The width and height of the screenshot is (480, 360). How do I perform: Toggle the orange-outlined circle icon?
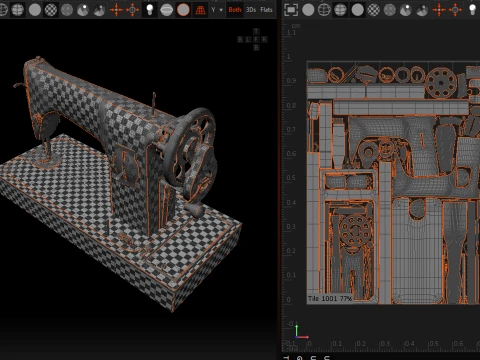pyautogui.click(x=183, y=10)
